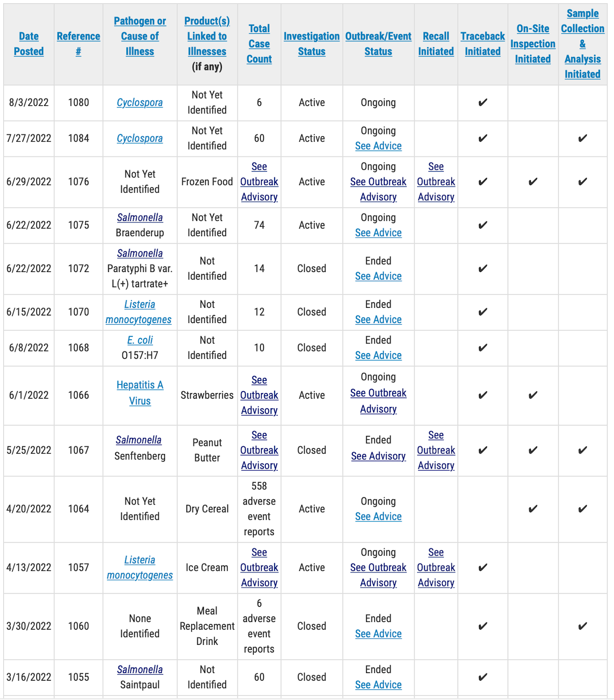614x700 pixels.
Task: Open Strawberries case count outbreak advisory
Action: click(x=259, y=395)
